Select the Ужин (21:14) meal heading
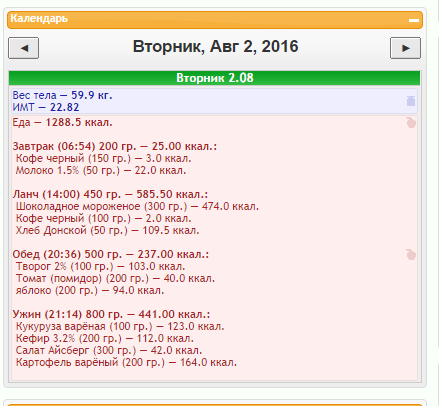 pyautogui.click(x=111, y=314)
